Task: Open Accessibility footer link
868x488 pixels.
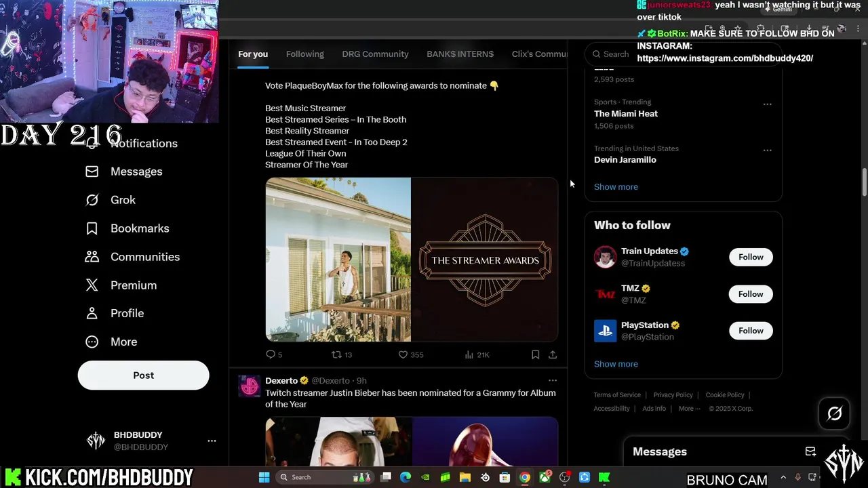Action: 612,409
